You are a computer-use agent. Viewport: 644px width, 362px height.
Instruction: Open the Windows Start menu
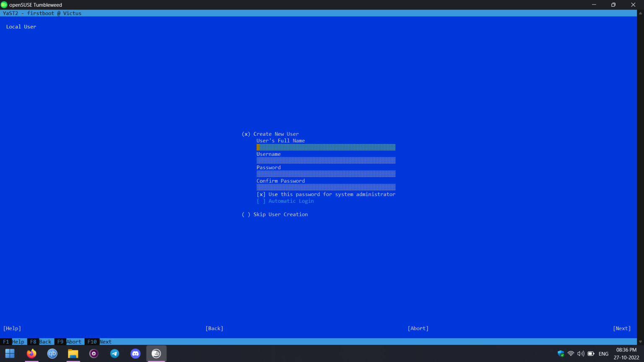10,354
